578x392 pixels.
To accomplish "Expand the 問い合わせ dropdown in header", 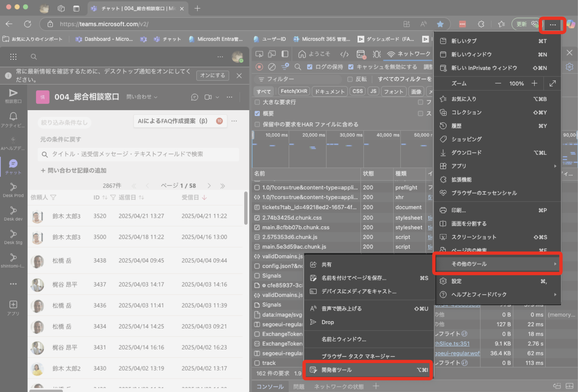I will pos(142,97).
